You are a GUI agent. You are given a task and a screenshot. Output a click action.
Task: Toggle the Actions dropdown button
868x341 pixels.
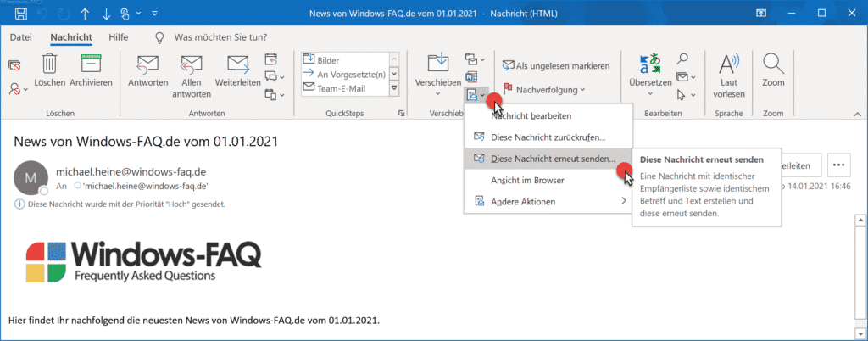coord(476,95)
